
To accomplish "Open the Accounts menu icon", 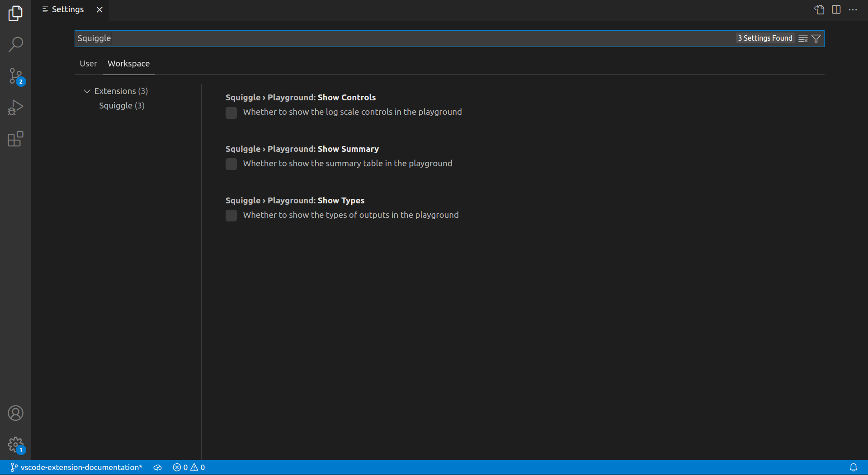I will click(15, 413).
